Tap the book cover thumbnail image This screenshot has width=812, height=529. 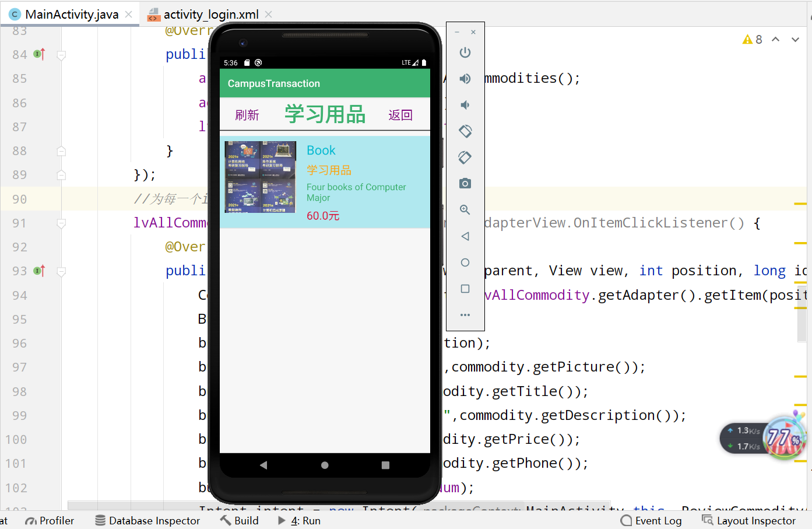coord(261,177)
